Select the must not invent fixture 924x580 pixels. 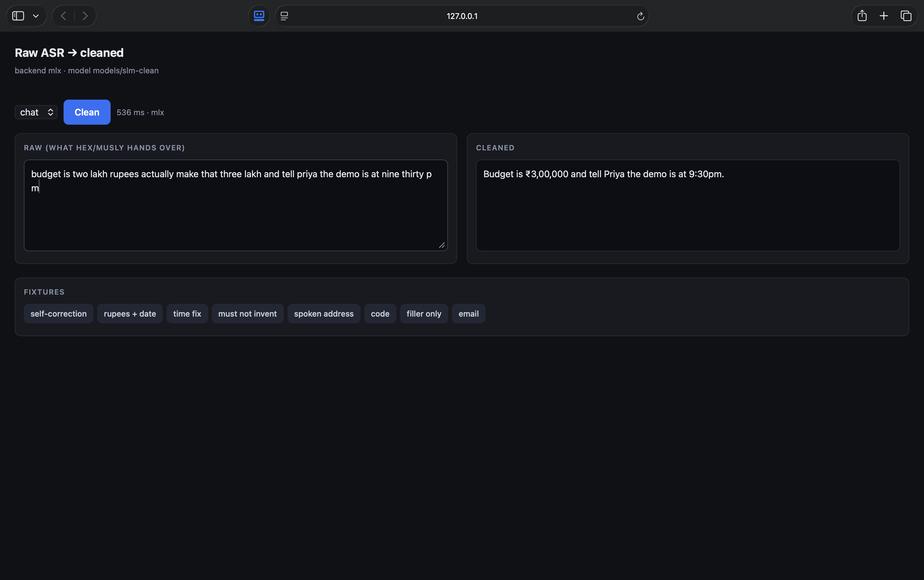pos(248,314)
